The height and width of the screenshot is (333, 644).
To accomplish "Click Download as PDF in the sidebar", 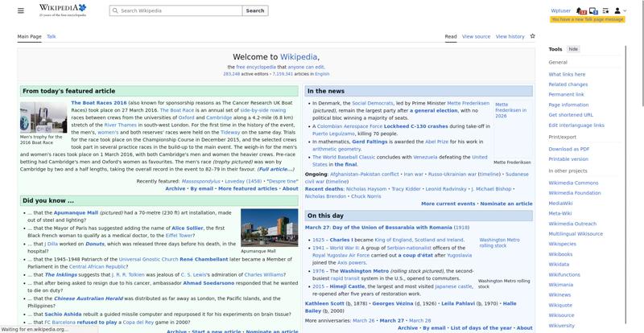I will [569, 149].
